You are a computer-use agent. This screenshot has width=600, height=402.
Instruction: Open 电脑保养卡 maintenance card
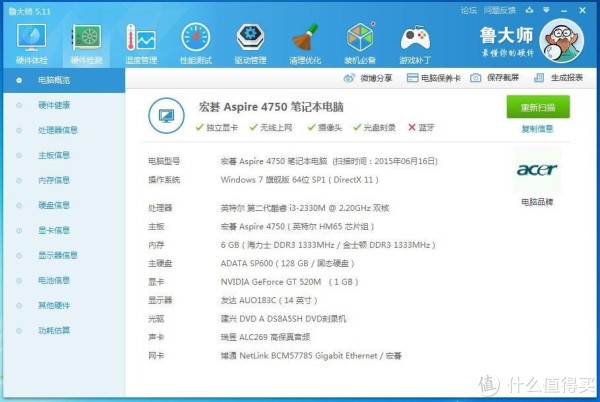pyautogui.click(x=434, y=78)
